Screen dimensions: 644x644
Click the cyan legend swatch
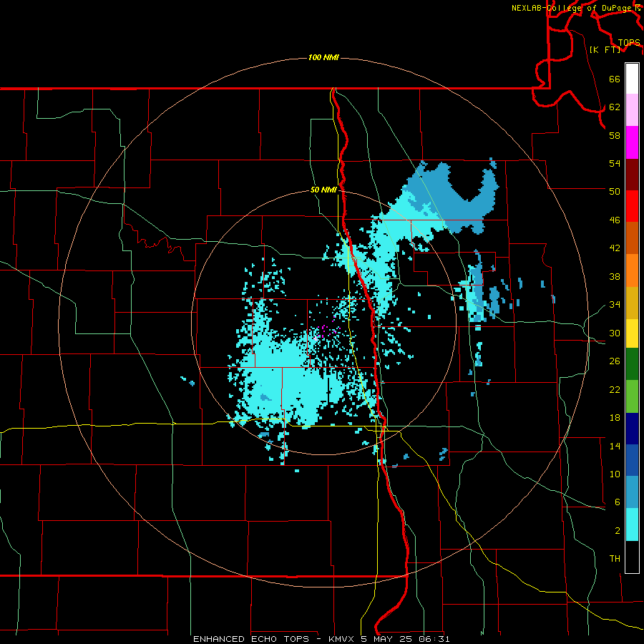632,525
